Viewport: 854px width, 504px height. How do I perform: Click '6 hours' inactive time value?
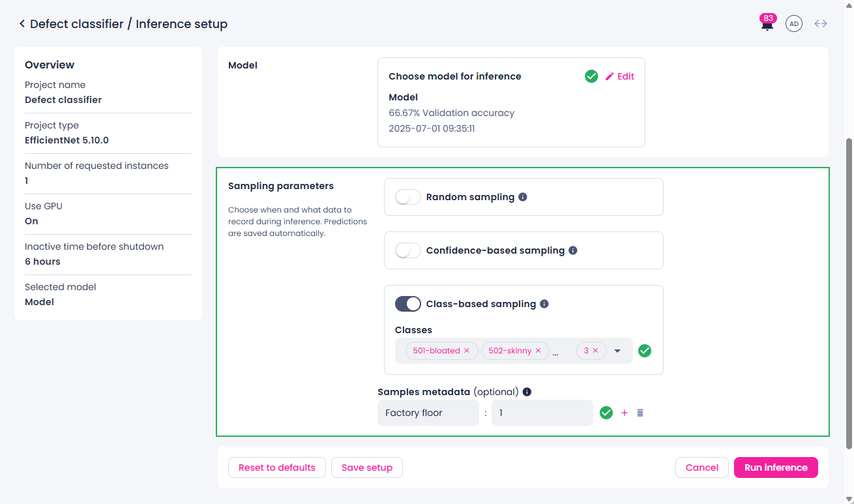(x=42, y=261)
